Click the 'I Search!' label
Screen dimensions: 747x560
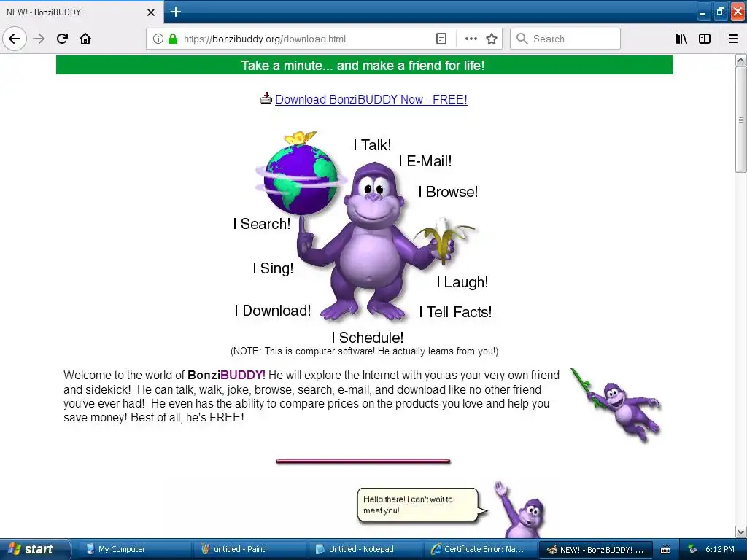(262, 223)
